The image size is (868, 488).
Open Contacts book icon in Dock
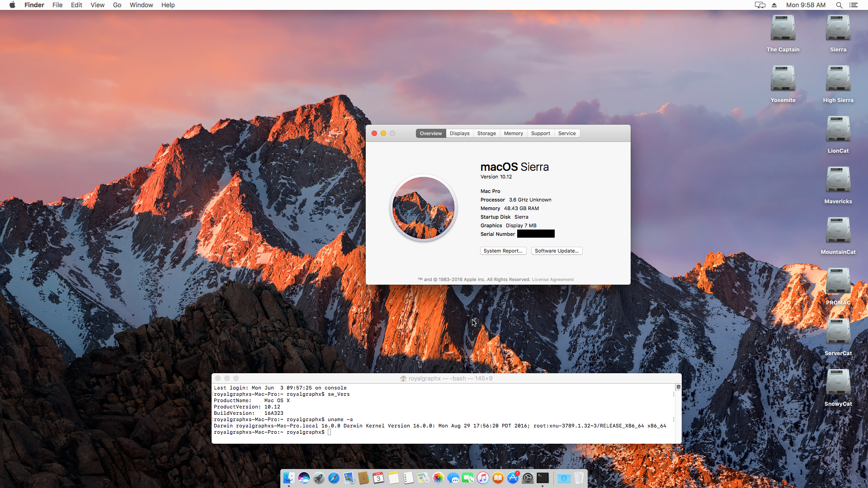coord(363,478)
